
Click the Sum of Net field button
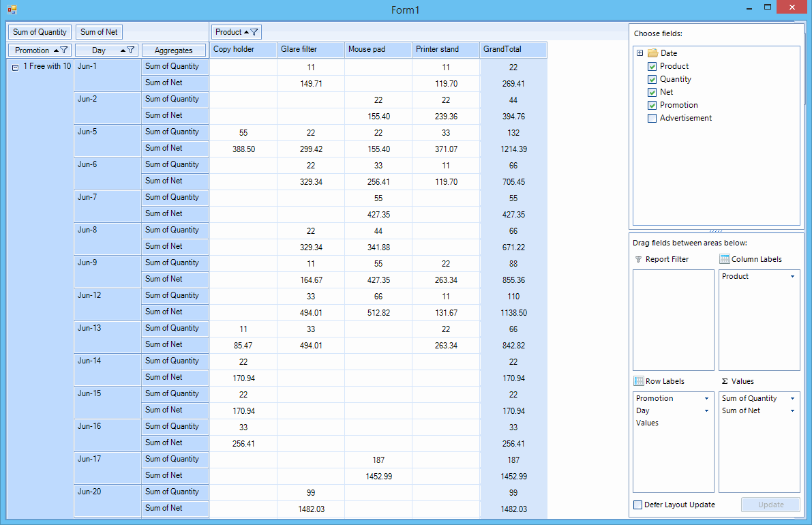coord(99,32)
